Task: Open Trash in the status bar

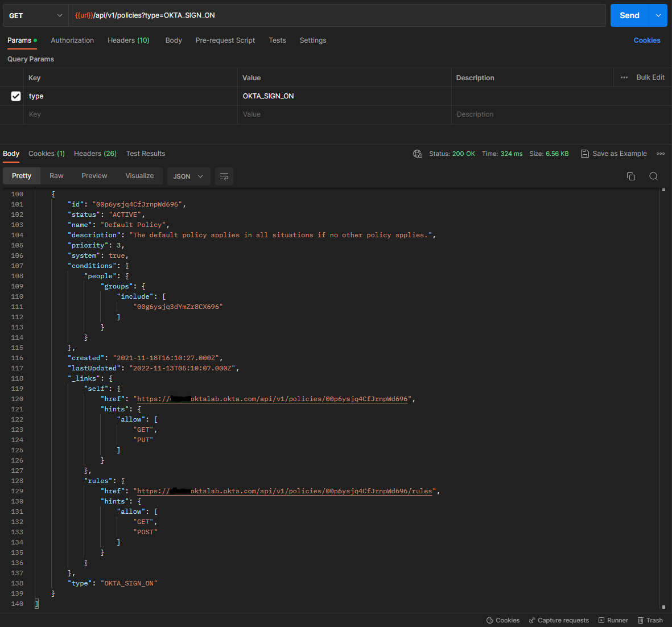Action: tap(650, 620)
